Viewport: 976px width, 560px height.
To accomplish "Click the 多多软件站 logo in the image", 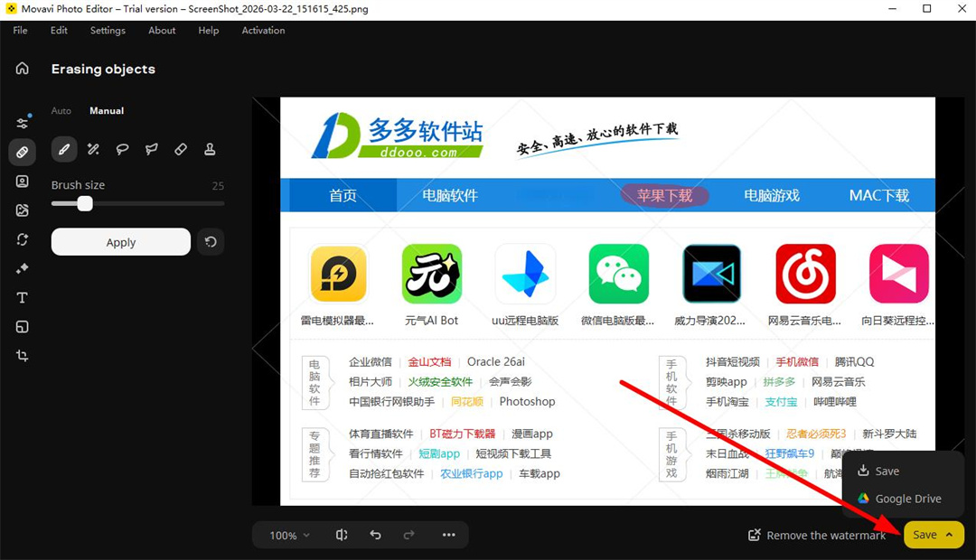I will click(398, 135).
